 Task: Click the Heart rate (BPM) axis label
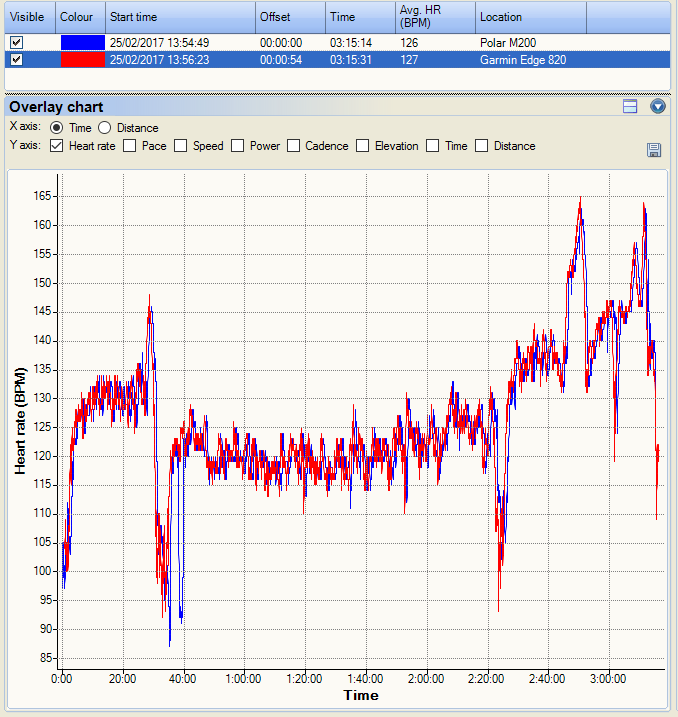tap(20, 421)
